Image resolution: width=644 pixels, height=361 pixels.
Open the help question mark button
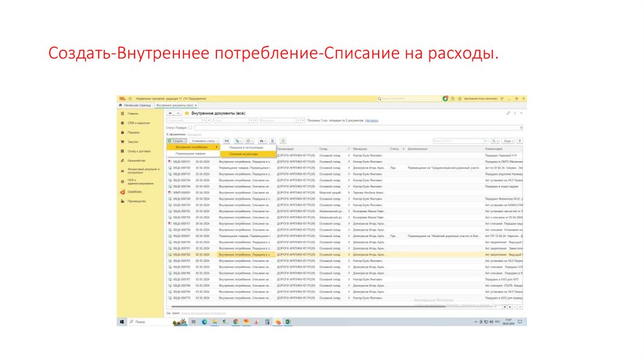(x=519, y=141)
